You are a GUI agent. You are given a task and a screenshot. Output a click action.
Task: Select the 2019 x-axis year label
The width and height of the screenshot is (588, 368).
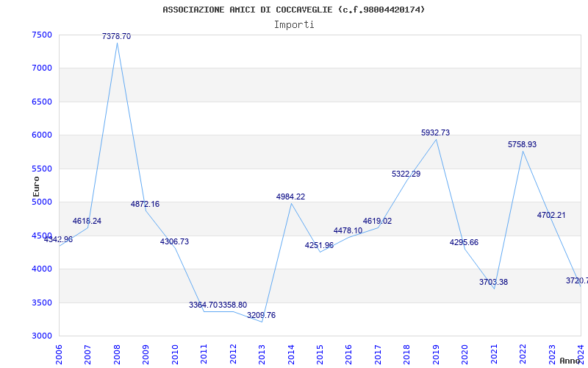coord(436,355)
